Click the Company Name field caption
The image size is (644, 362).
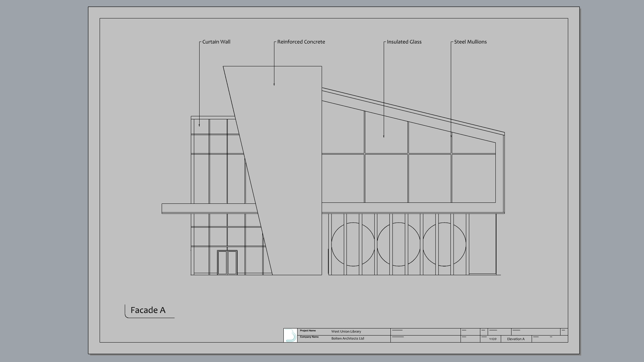309,337
